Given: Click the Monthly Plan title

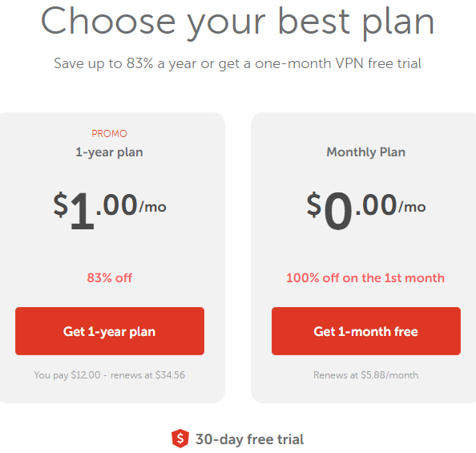Looking at the screenshot, I should 365,152.
